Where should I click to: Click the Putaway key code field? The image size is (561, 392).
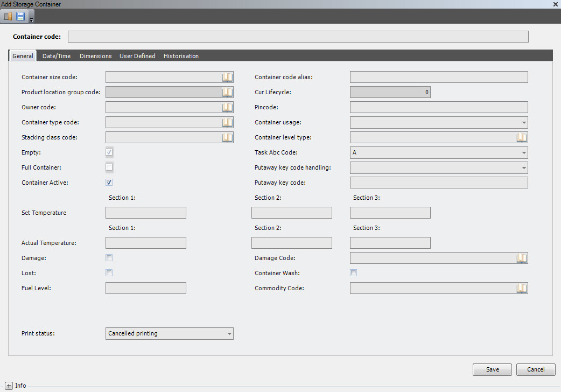coord(439,182)
